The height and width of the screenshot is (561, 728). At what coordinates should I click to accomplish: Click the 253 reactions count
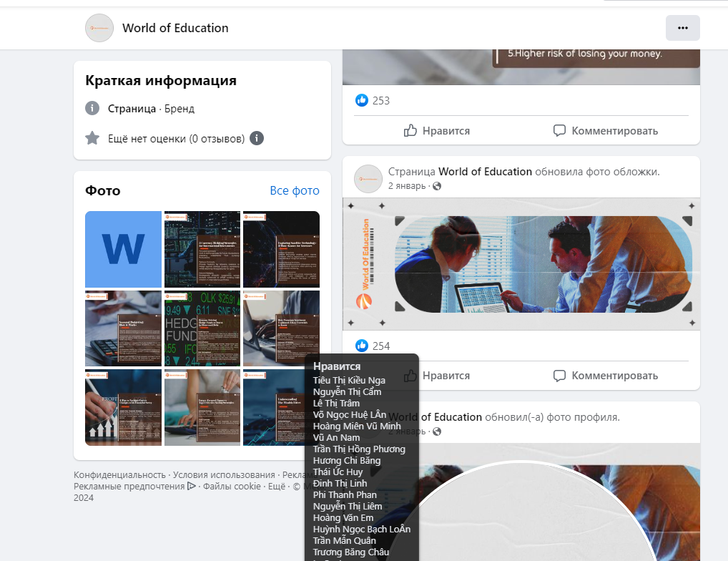(x=381, y=101)
